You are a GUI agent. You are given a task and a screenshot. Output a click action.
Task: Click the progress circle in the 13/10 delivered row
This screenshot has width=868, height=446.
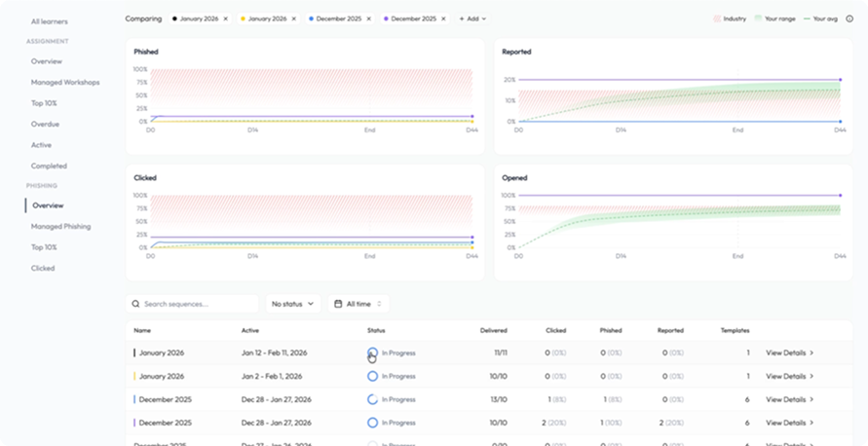click(372, 399)
